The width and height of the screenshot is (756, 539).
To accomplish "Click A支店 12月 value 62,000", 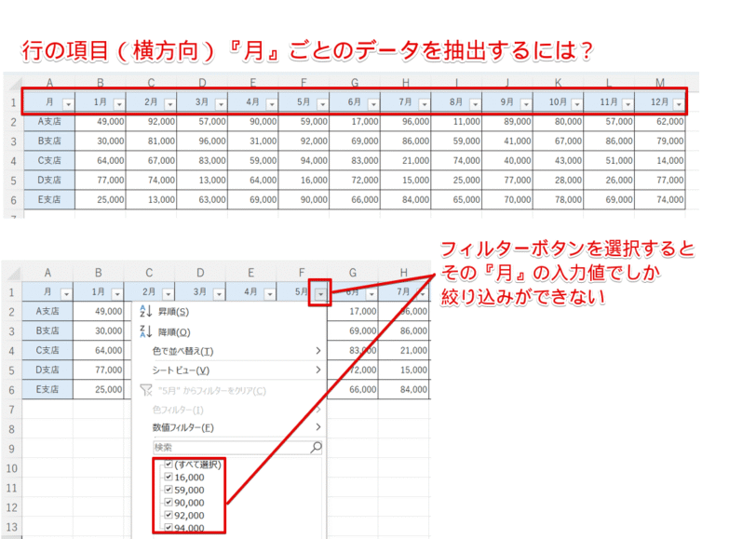I will 660,122.
